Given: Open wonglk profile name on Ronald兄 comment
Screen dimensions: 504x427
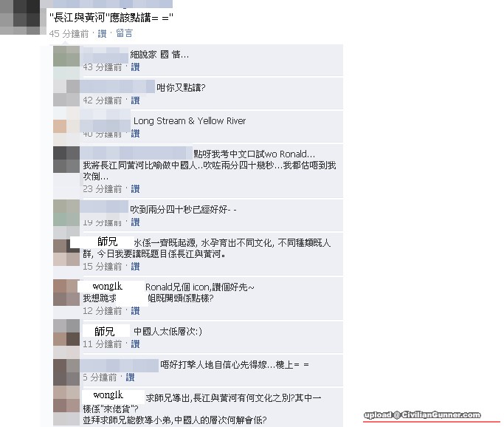Looking at the screenshot, I should [x=107, y=286].
